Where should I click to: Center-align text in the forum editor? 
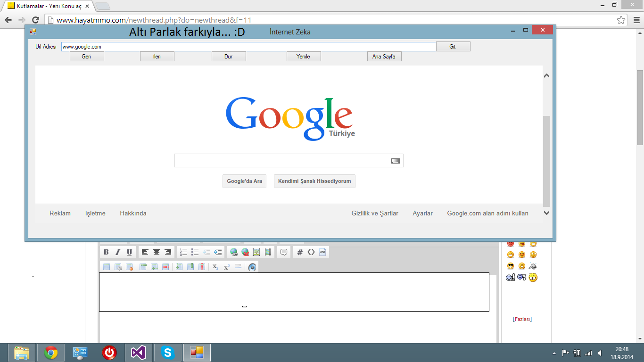(157, 252)
